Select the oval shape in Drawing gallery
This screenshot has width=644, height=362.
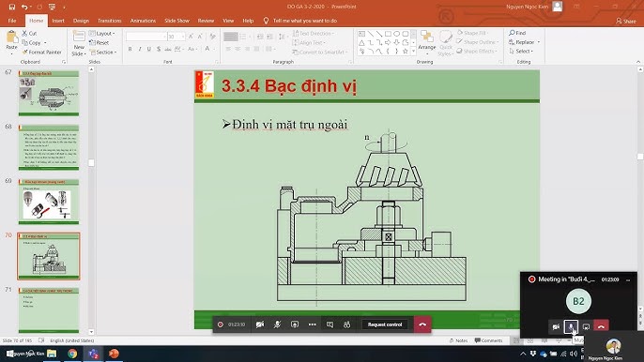(396, 34)
